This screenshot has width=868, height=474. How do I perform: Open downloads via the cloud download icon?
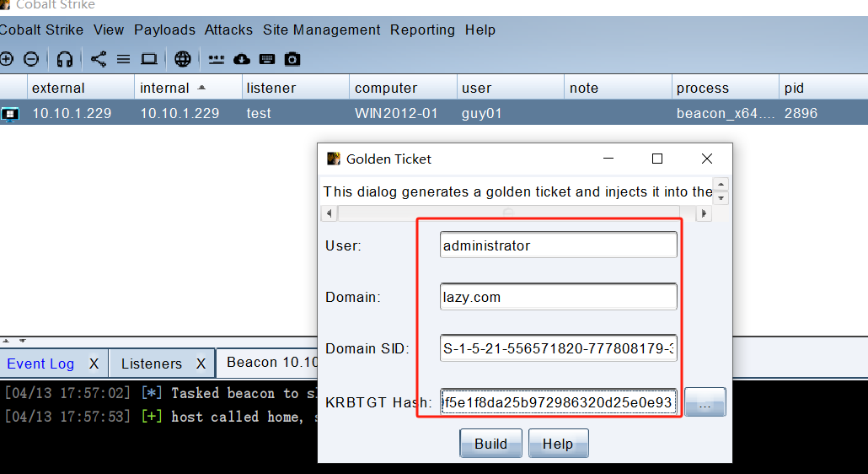click(x=242, y=59)
